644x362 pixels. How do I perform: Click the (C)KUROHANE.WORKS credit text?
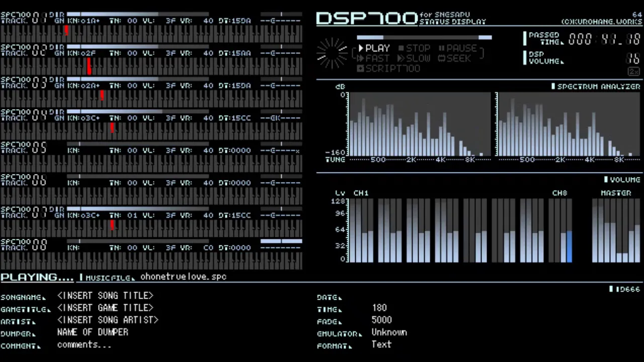602,22
